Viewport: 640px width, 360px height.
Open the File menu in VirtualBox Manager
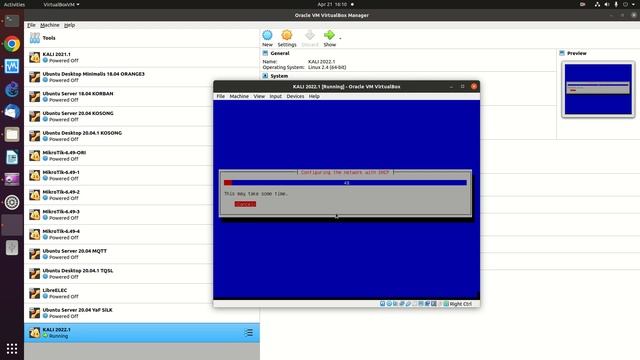click(x=31, y=25)
